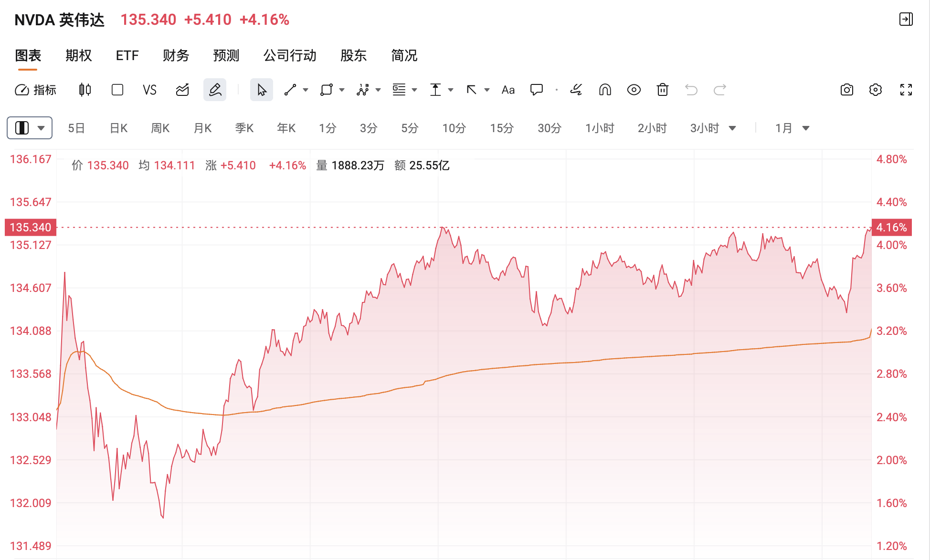Click the trend analysis chart icon
This screenshot has height=560, width=930.
[182, 90]
